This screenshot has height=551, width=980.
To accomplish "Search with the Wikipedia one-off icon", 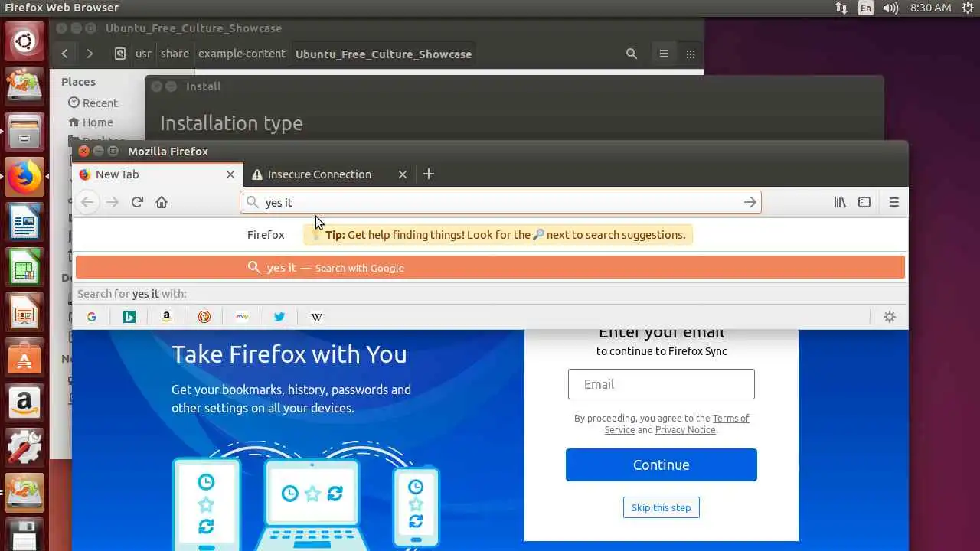I will tap(317, 317).
